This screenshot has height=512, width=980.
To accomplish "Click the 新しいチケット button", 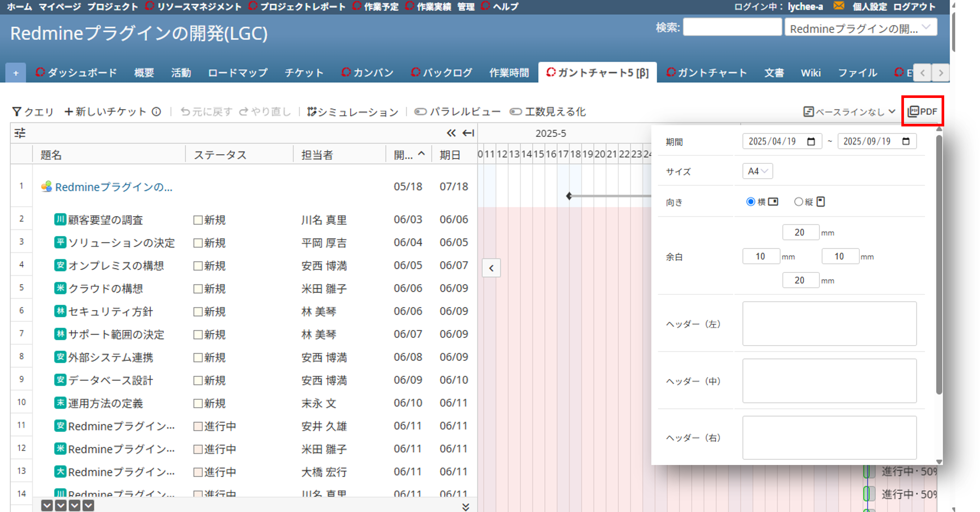I will [105, 112].
